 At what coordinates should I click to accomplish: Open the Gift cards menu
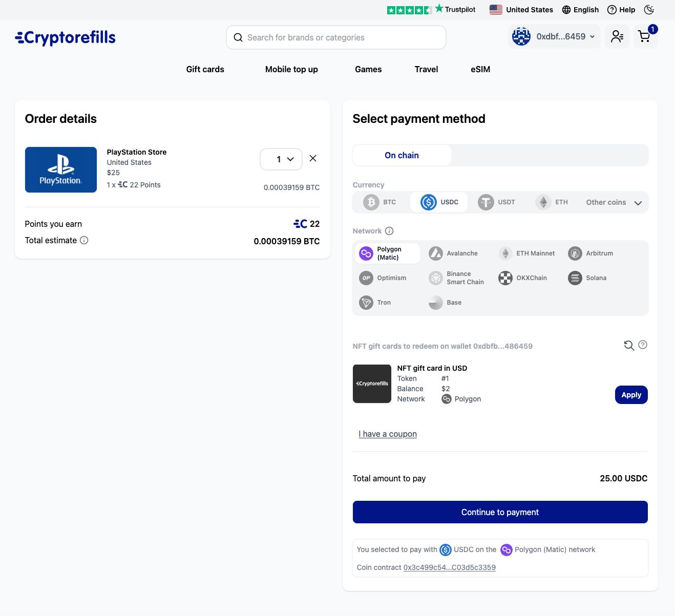[205, 69]
